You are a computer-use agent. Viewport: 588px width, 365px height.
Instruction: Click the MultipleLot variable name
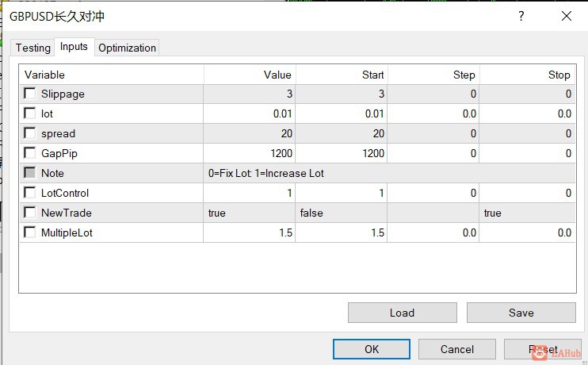pos(67,232)
